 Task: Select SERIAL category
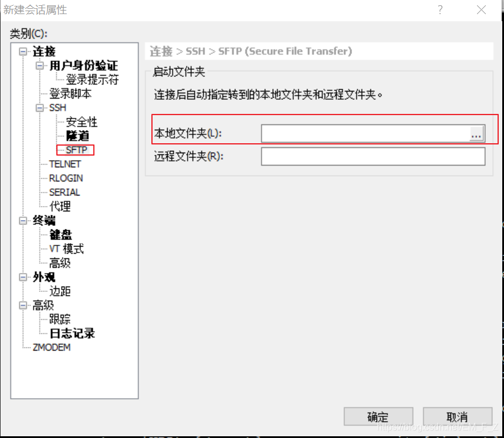[65, 193]
